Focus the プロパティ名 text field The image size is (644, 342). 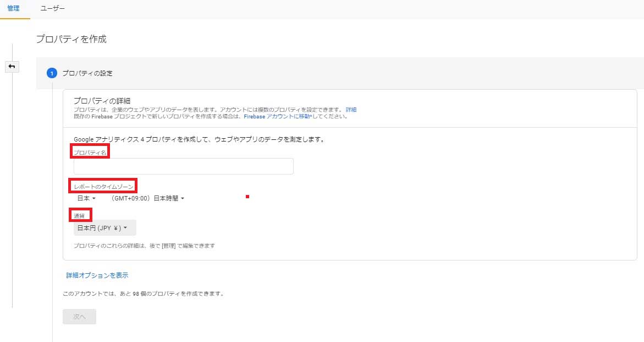184,166
